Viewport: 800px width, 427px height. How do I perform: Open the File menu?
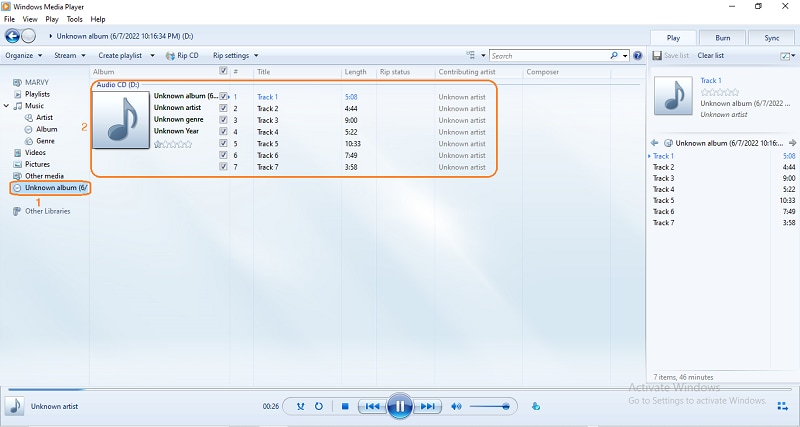tap(9, 19)
